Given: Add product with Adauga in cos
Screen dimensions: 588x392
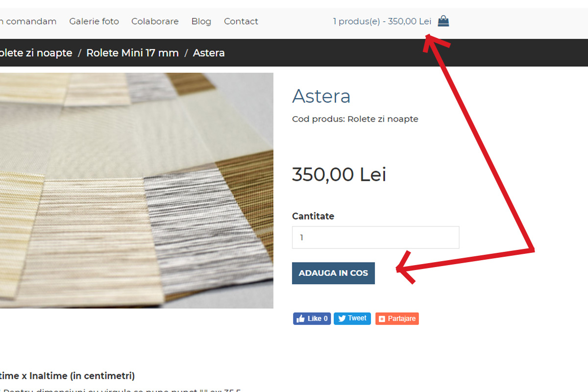Looking at the screenshot, I should pyautogui.click(x=333, y=273).
